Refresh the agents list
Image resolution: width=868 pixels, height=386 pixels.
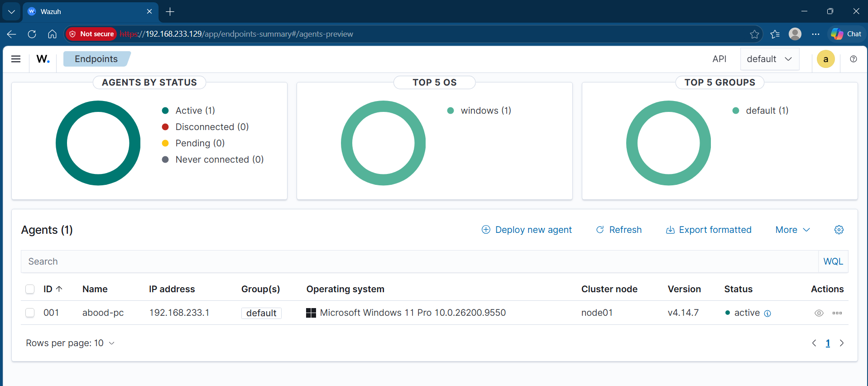619,230
